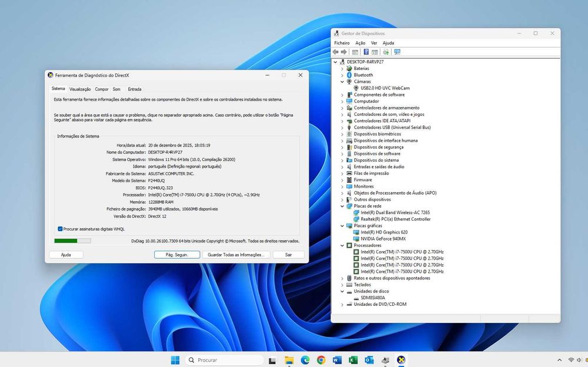Select the Outros dispositivos label
This screenshot has width=588, height=367.
click(x=372, y=199)
